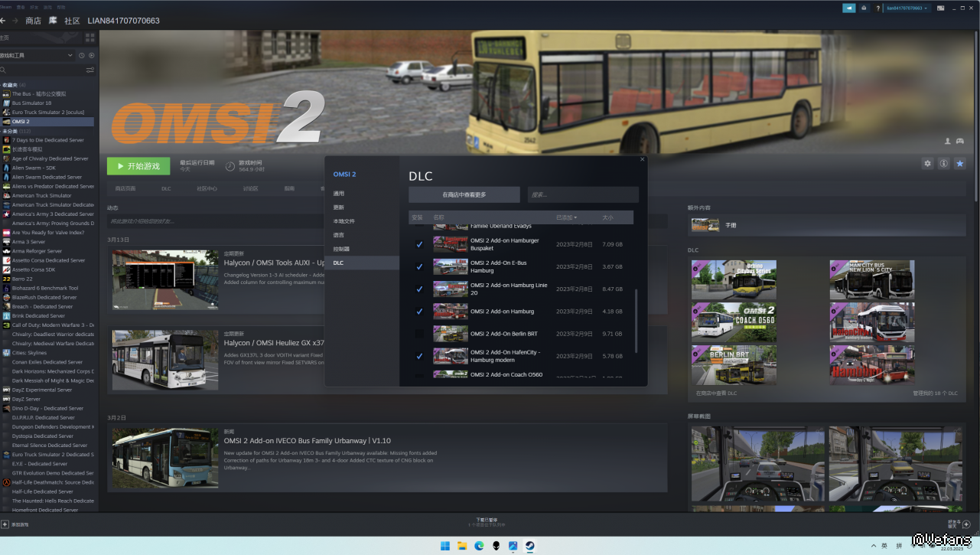The width and height of the screenshot is (980, 555).
Task: Select the Updates tab in properties
Action: pos(339,207)
